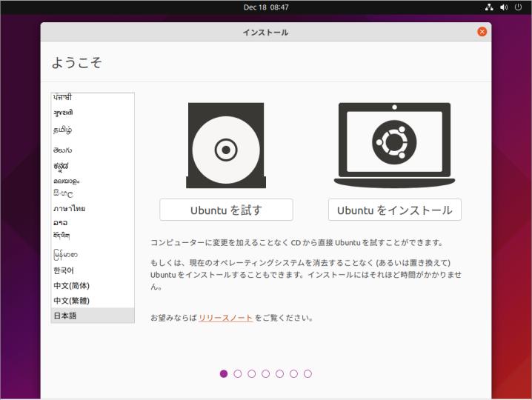Image resolution: width=532 pixels, height=400 pixels.
Task: Select 中文(简体) in the language list
Action: [x=93, y=286]
